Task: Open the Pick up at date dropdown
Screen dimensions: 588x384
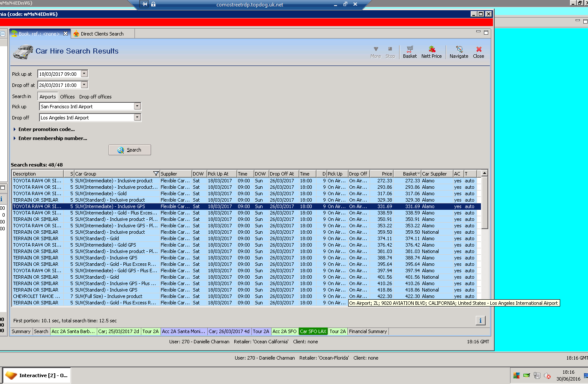Action: [x=84, y=74]
